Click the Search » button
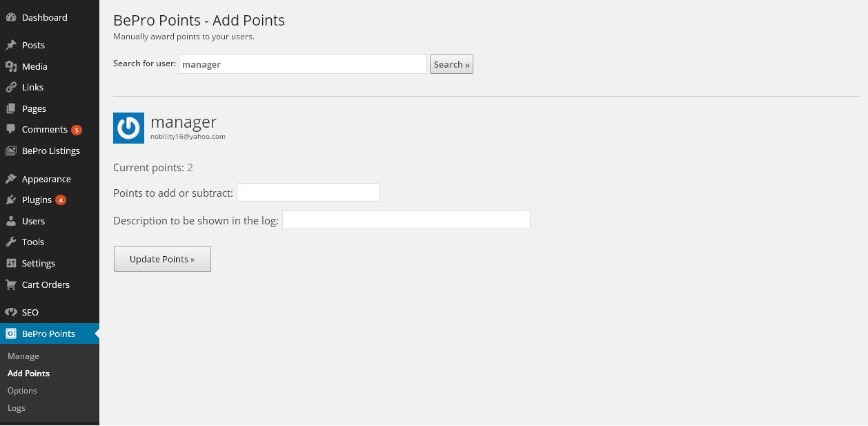868x426 pixels. click(x=451, y=64)
